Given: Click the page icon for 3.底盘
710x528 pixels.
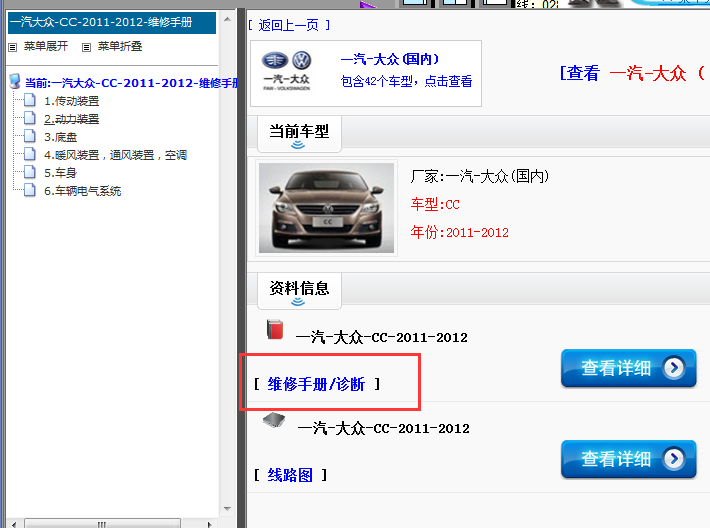Looking at the screenshot, I should (x=30, y=136).
